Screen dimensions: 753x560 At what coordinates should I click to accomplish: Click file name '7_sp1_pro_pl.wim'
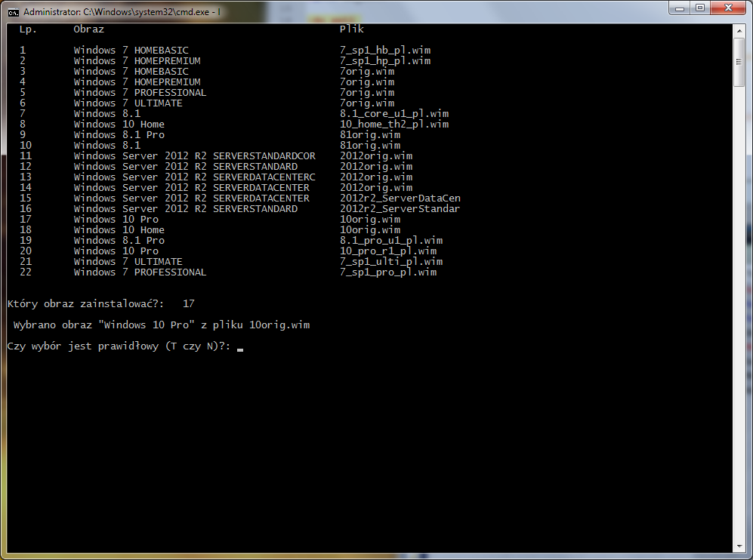[388, 272]
